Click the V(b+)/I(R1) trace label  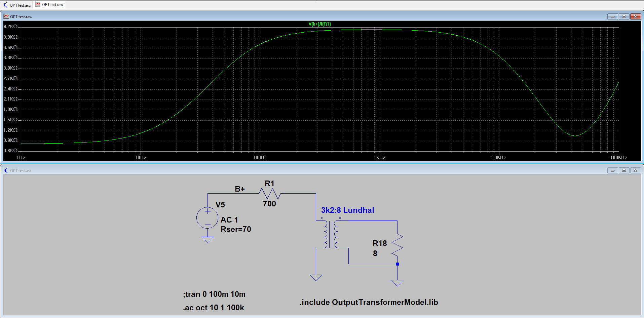click(x=319, y=24)
